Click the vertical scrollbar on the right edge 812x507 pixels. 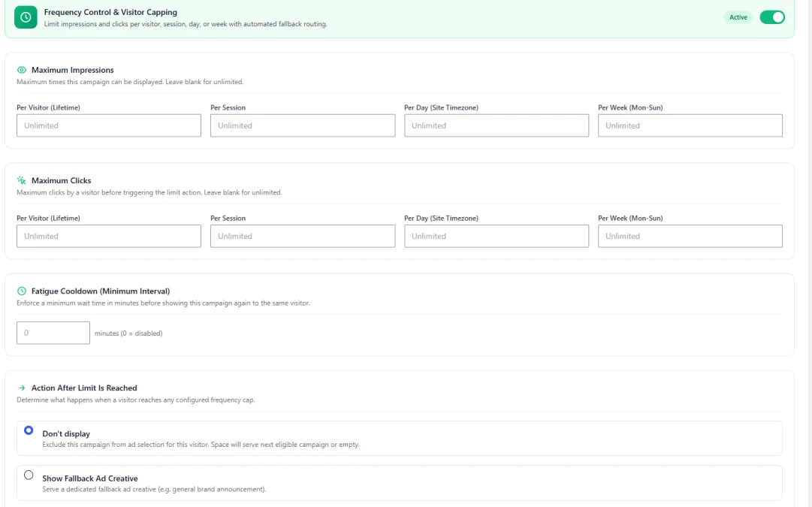pos(808,253)
